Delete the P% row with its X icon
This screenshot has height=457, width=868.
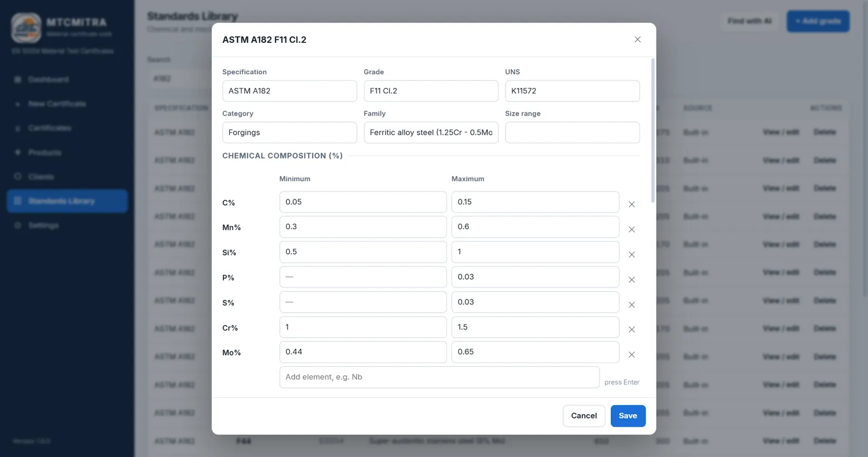click(x=631, y=280)
